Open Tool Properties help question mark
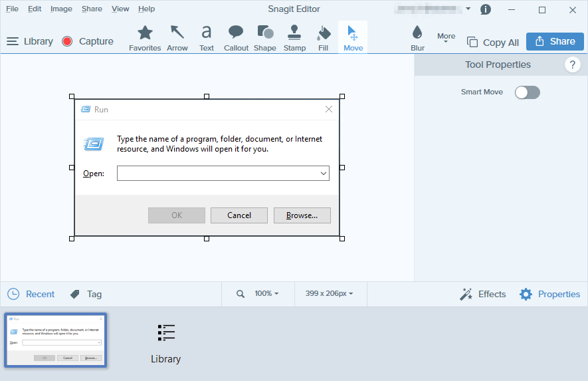The image size is (588, 381). [x=572, y=64]
